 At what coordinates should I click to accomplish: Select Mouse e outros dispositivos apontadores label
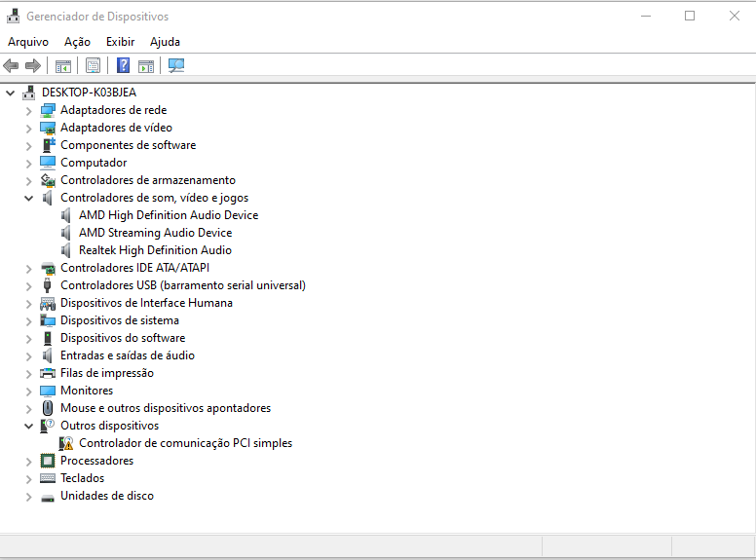point(166,408)
